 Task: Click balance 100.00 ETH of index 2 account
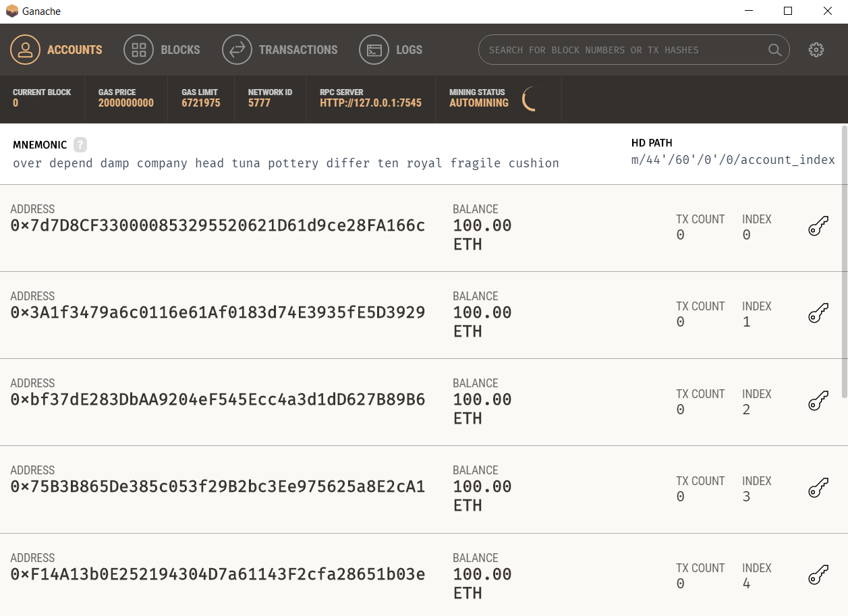click(482, 409)
